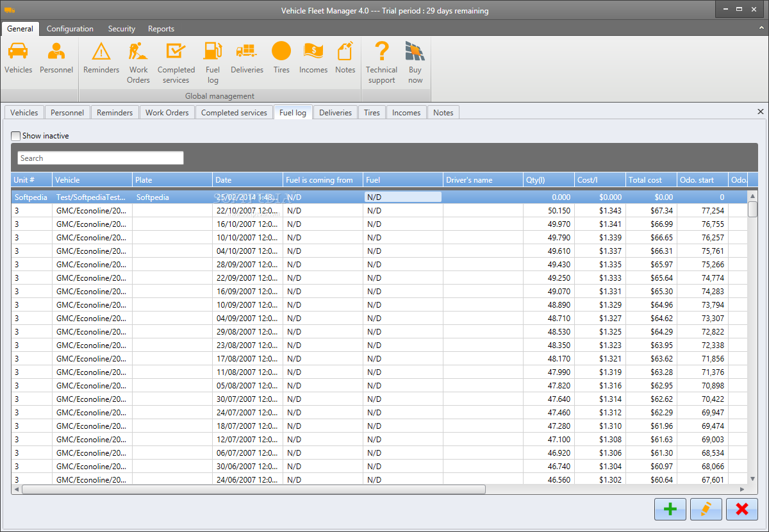Sort by the Date column header
The height and width of the screenshot is (532, 769).
(247, 180)
